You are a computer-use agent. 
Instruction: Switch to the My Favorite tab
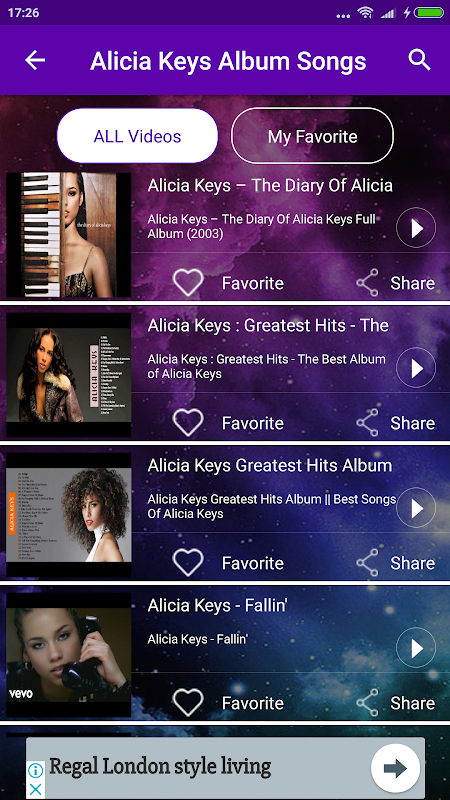pos(312,136)
